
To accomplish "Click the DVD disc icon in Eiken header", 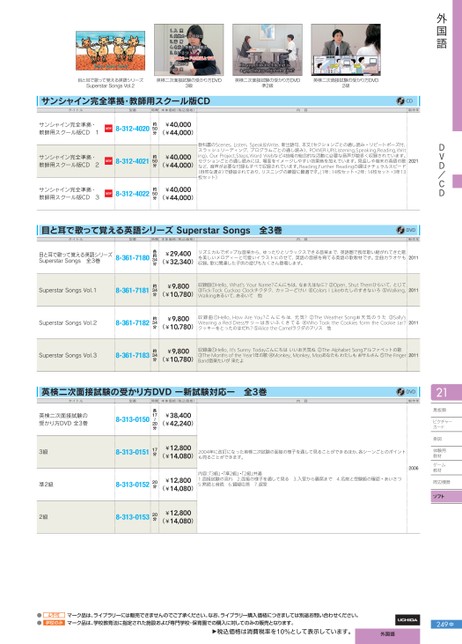I will point(400,392).
